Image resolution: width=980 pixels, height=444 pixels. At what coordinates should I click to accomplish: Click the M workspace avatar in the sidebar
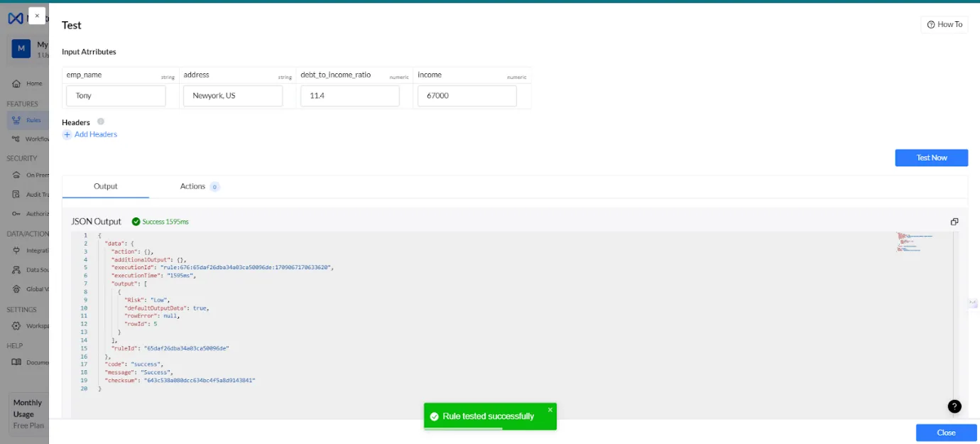point(21,48)
